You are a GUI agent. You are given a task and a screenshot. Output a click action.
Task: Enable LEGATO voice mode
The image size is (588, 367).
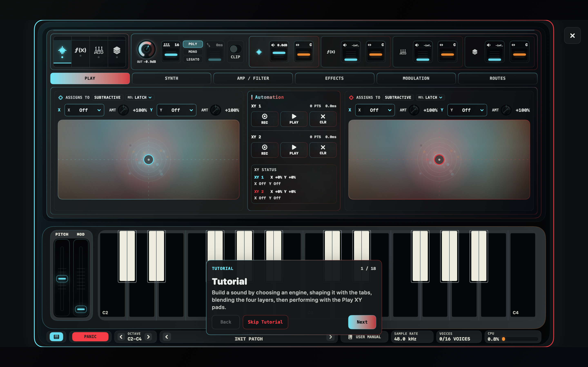pyautogui.click(x=193, y=60)
